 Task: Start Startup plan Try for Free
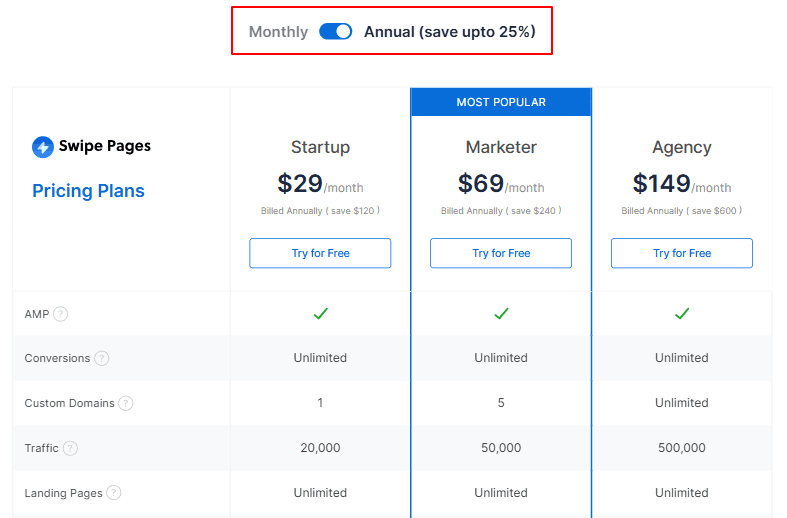pyautogui.click(x=320, y=253)
